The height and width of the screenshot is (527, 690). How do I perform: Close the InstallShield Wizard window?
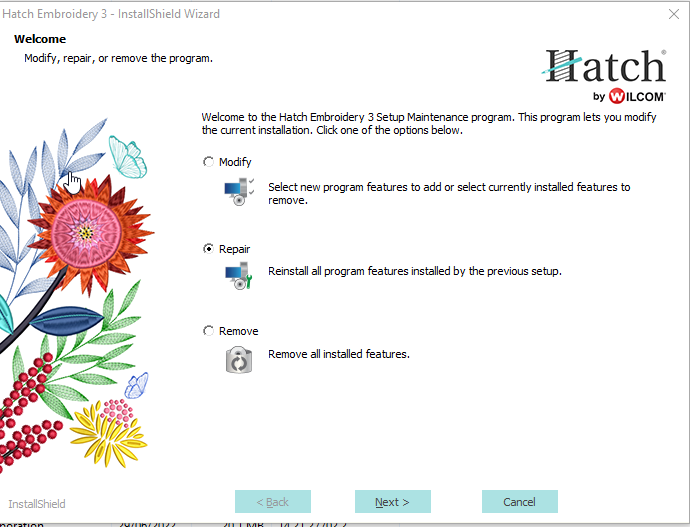tap(674, 14)
